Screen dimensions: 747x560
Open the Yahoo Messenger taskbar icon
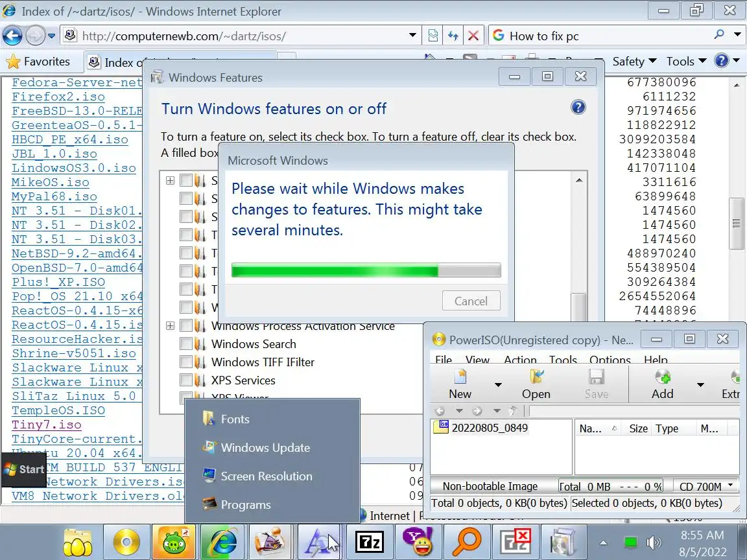[418, 542]
